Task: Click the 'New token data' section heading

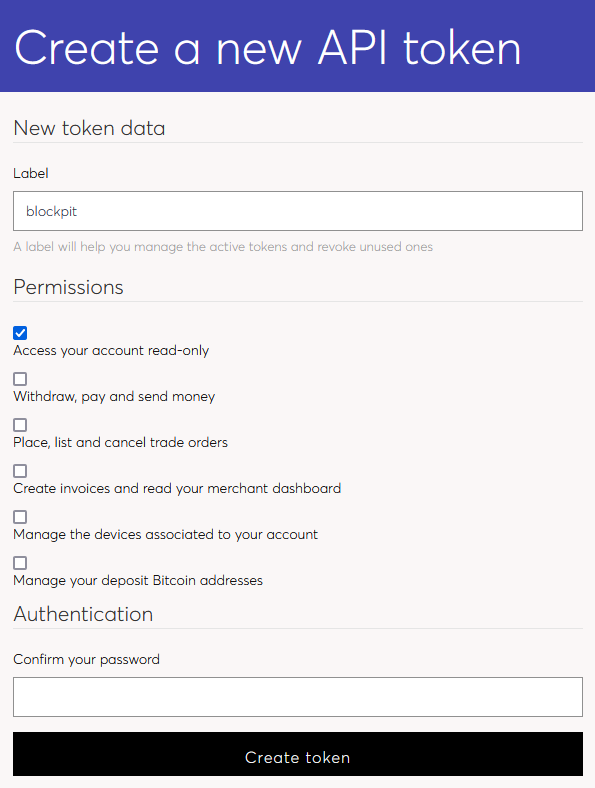Action: (x=89, y=128)
